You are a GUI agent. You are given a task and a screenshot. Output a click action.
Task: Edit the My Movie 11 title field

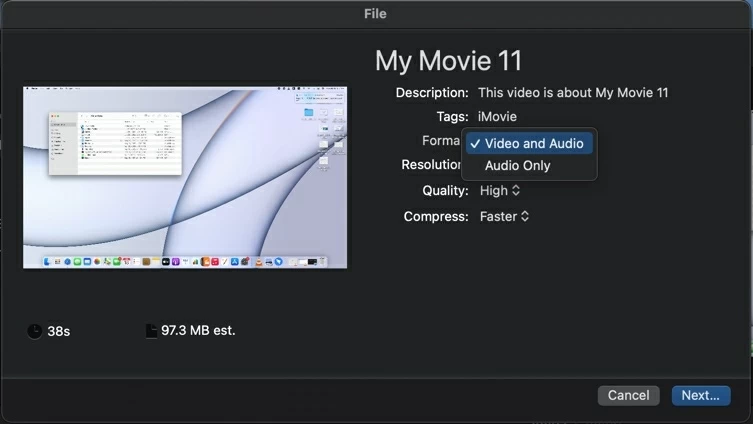tap(448, 61)
